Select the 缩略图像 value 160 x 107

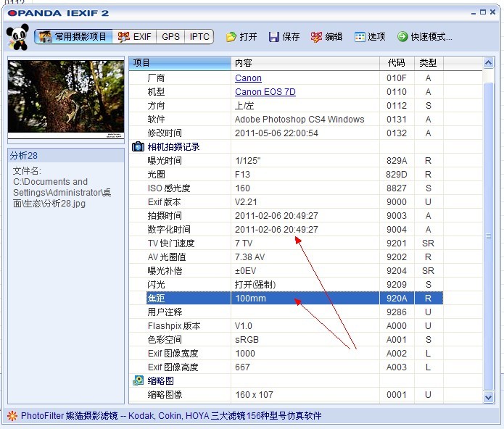tap(254, 395)
